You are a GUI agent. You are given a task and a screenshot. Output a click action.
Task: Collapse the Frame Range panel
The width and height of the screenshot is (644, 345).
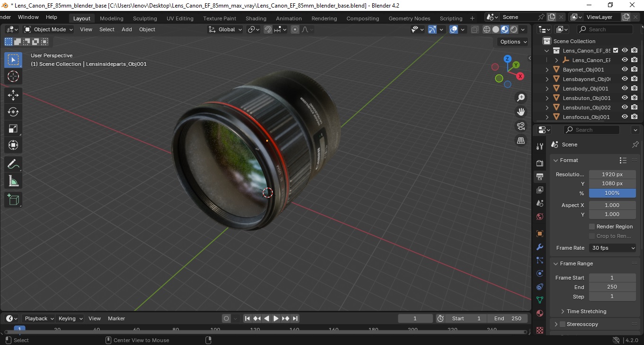coord(556,263)
